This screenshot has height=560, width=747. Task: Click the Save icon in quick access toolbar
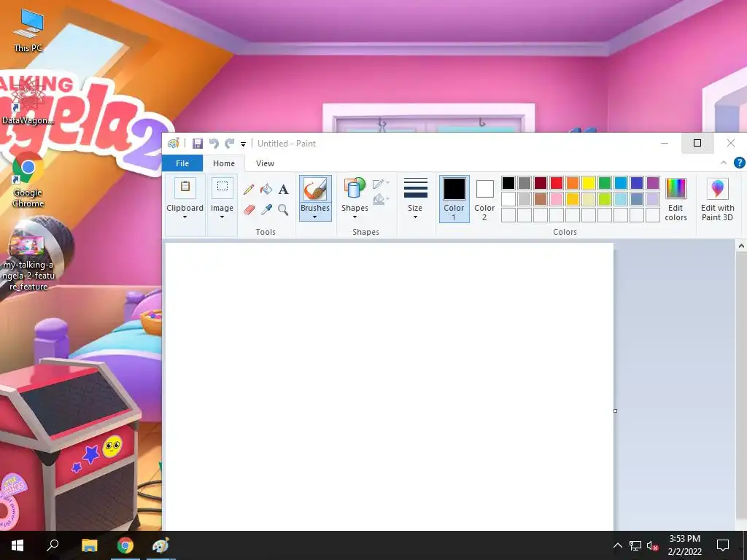(197, 144)
